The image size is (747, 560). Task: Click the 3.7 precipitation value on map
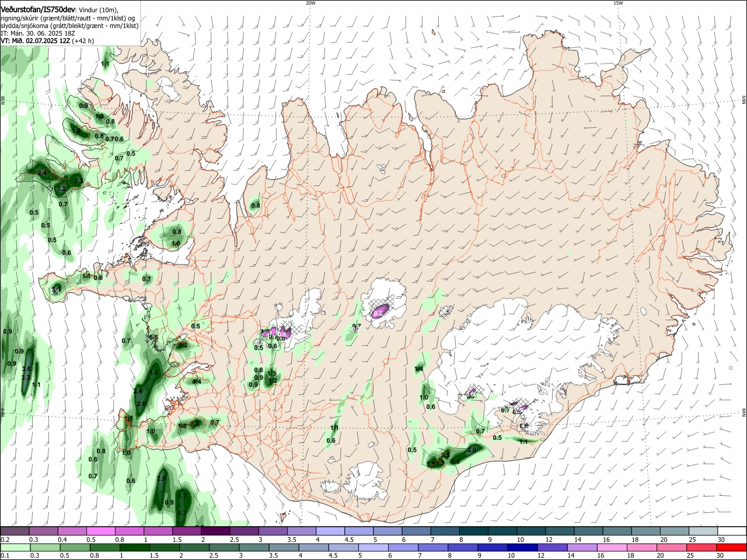tap(26, 378)
